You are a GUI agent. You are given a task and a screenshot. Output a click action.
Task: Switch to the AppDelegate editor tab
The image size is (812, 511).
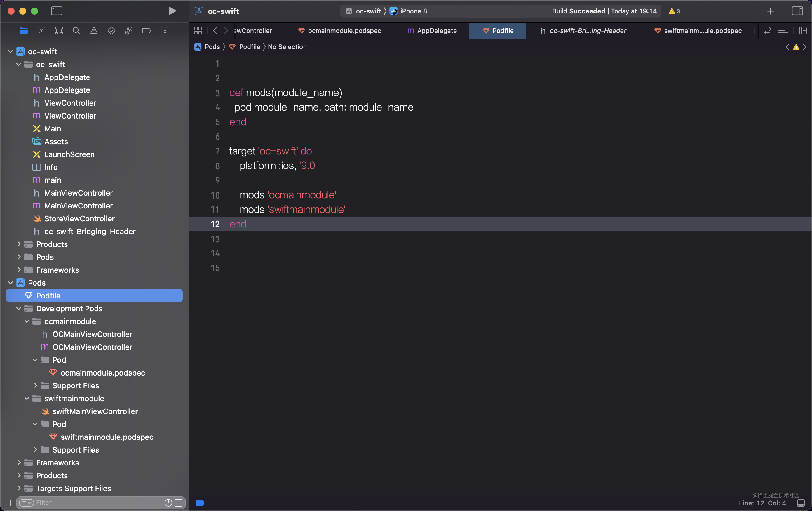[x=432, y=31]
